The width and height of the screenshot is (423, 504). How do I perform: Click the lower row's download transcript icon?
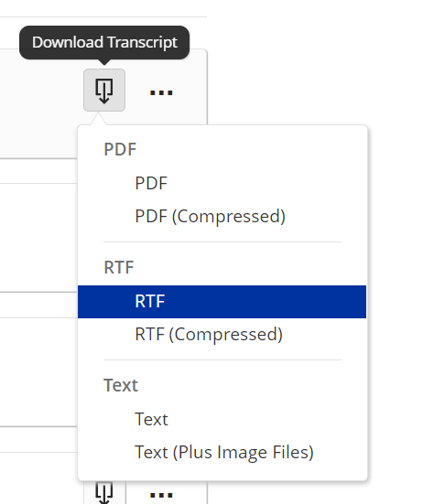tap(104, 493)
